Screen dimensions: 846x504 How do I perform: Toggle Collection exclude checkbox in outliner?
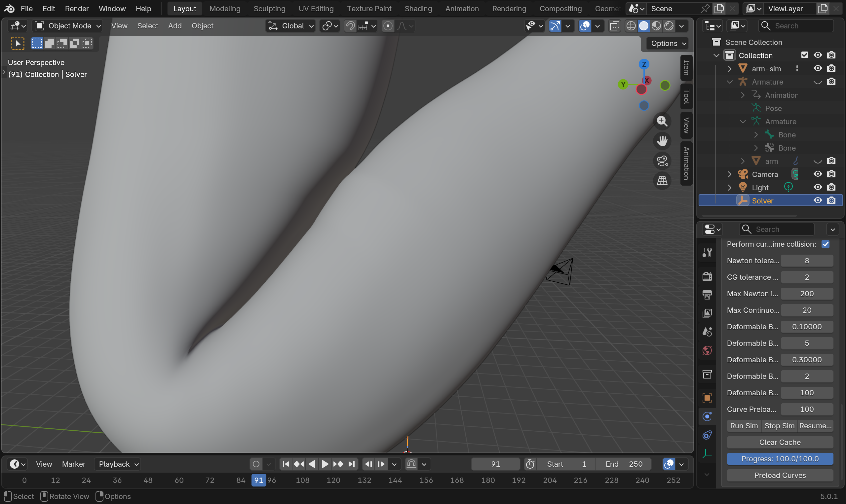point(804,55)
